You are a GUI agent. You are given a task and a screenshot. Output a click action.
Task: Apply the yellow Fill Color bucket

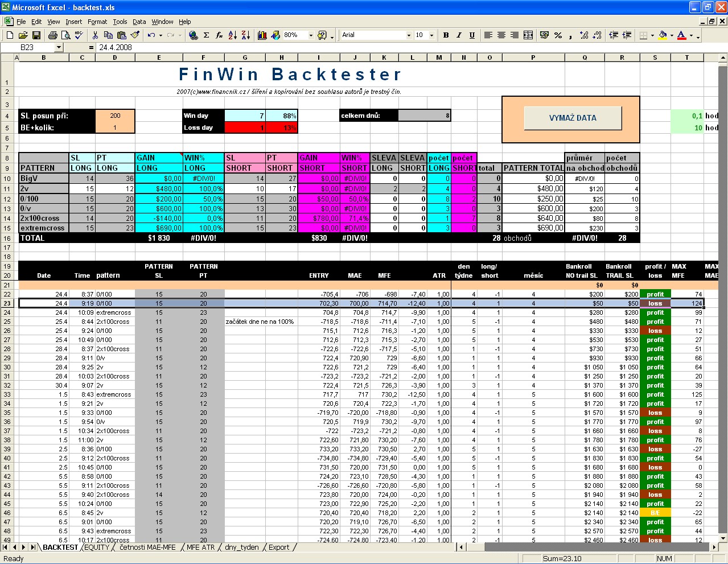coord(663,35)
